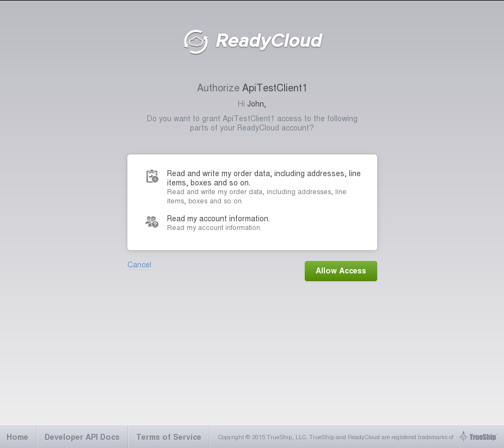The height and width of the screenshot is (448, 504).
Task: Click the 'Hi John,' greeting text
Action: 252,104
